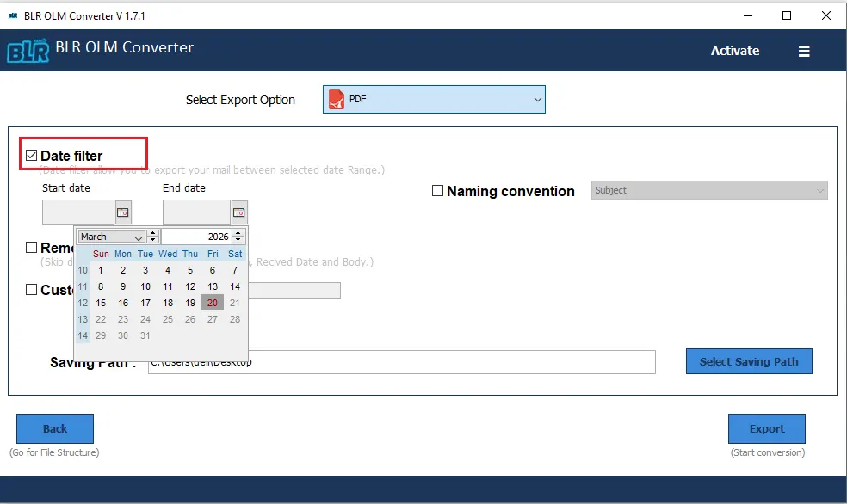Enable the Naming convention checkbox
847x504 pixels.
[x=437, y=191]
